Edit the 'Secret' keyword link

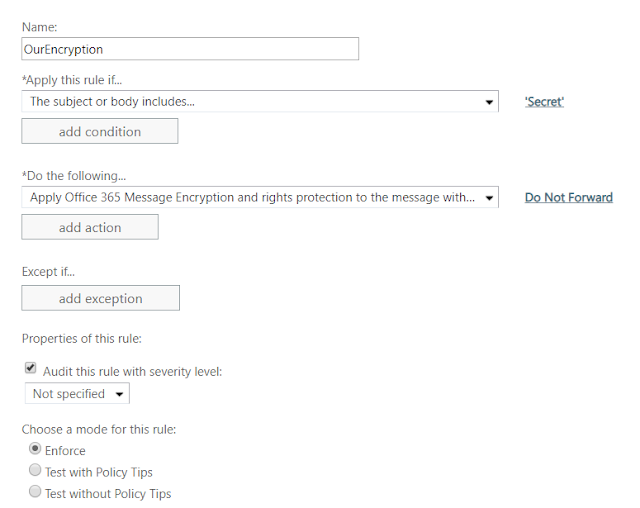click(544, 102)
